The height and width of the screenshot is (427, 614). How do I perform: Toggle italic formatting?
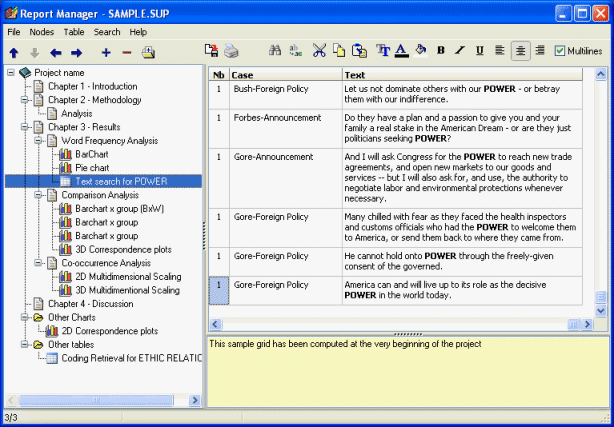[461, 51]
